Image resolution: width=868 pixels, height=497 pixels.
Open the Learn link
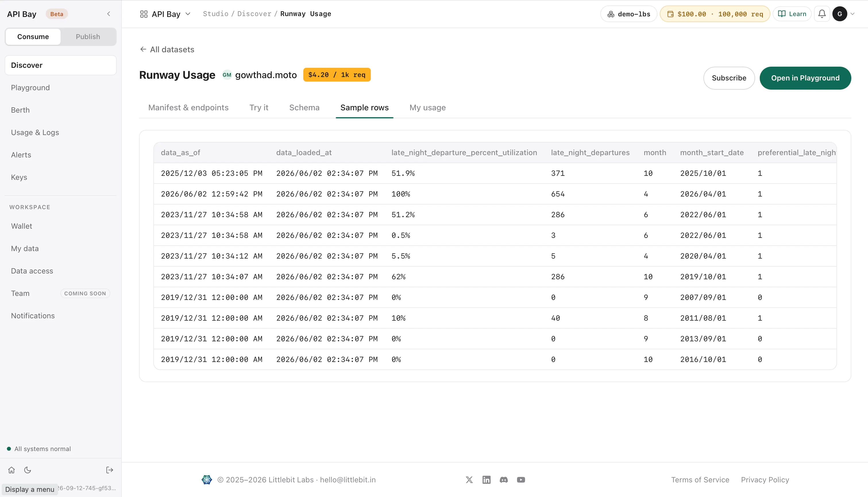tap(792, 14)
